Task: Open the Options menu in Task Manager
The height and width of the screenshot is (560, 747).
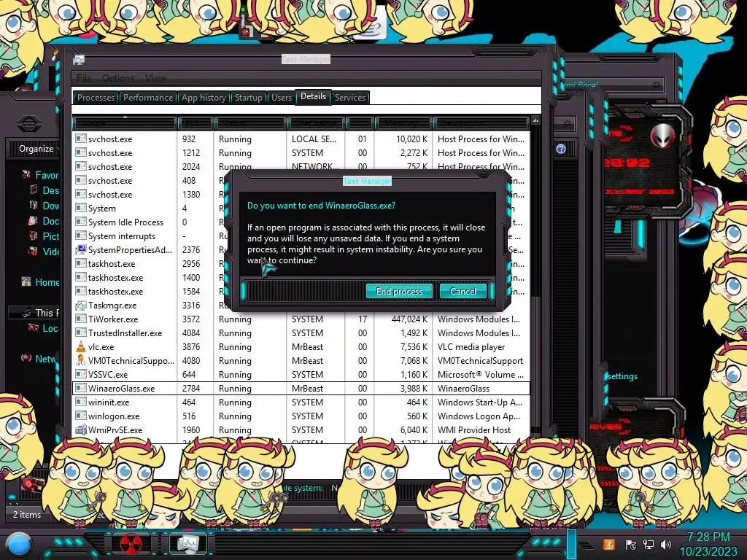Action: click(x=118, y=77)
